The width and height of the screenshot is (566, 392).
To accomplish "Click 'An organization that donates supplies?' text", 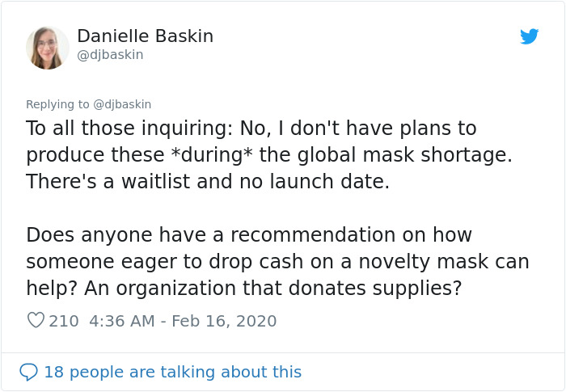I will pos(272,288).
